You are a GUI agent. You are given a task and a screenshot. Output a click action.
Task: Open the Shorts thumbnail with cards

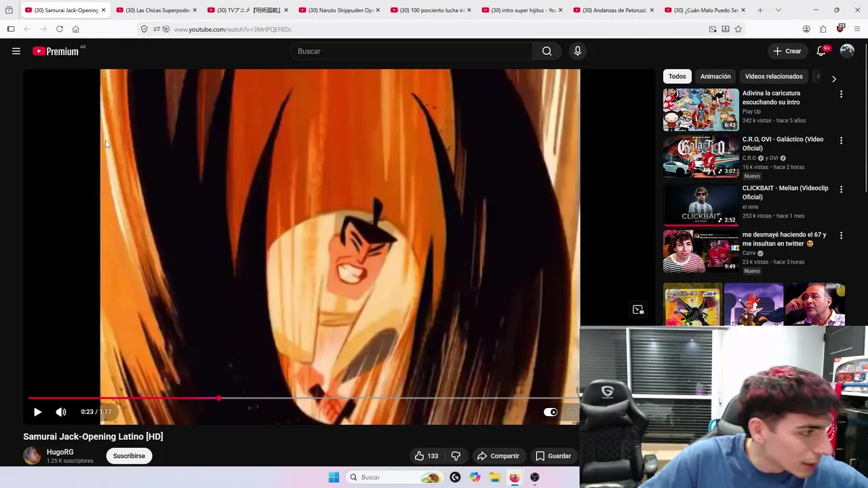(x=692, y=304)
